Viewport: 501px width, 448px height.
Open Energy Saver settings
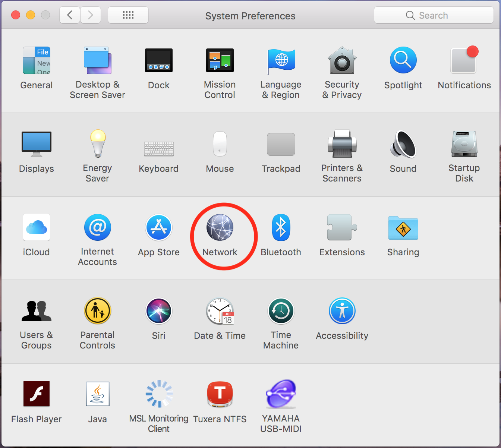(x=98, y=144)
